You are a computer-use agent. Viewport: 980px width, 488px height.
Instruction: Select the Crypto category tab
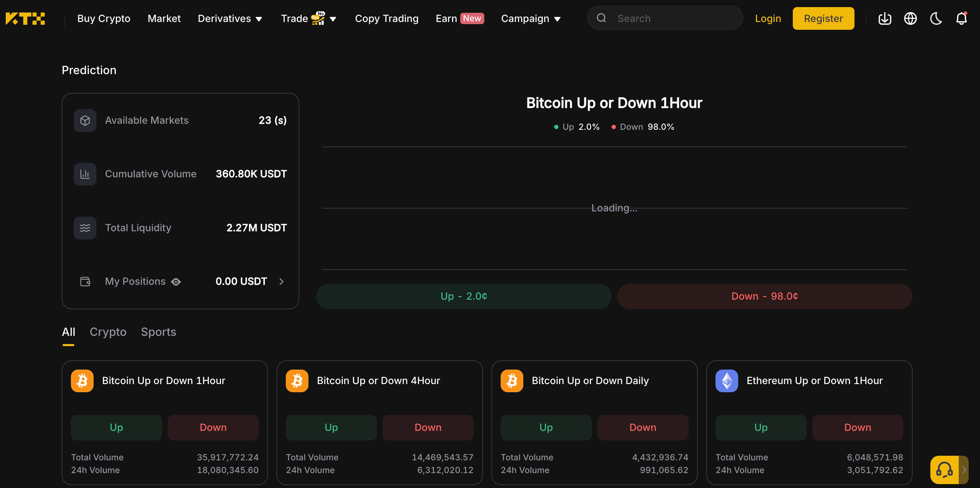108,332
